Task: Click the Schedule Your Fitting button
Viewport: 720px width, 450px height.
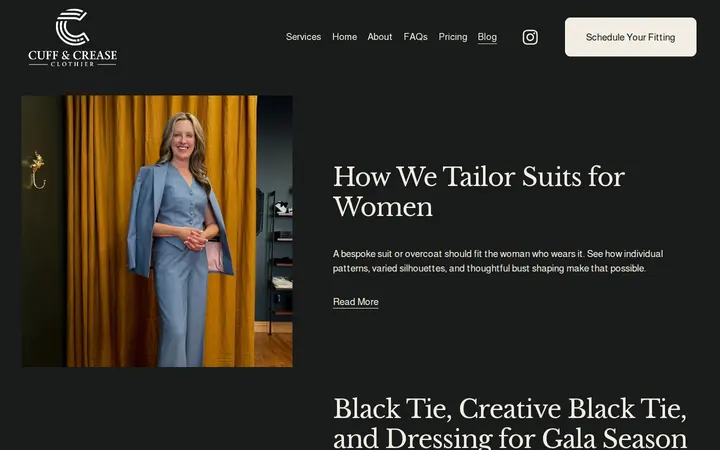Action: click(x=630, y=37)
